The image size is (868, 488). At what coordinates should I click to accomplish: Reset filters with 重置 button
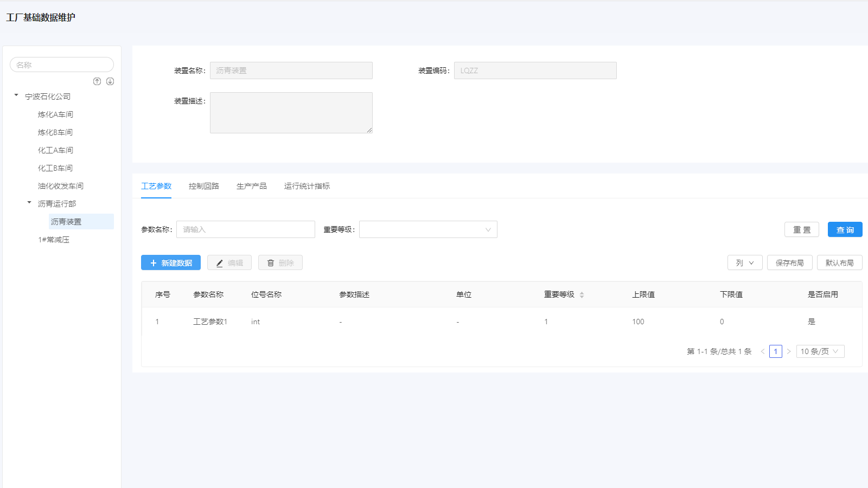(x=801, y=230)
